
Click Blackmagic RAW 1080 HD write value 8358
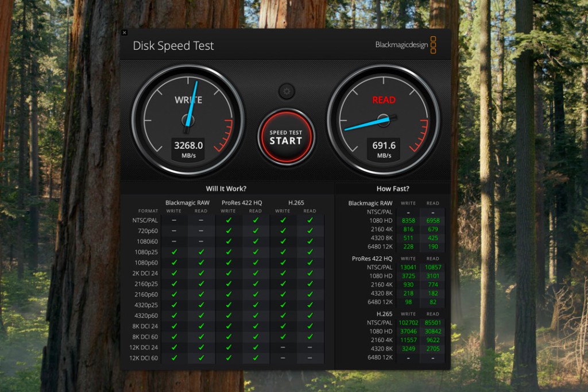pyautogui.click(x=408, y=221)
